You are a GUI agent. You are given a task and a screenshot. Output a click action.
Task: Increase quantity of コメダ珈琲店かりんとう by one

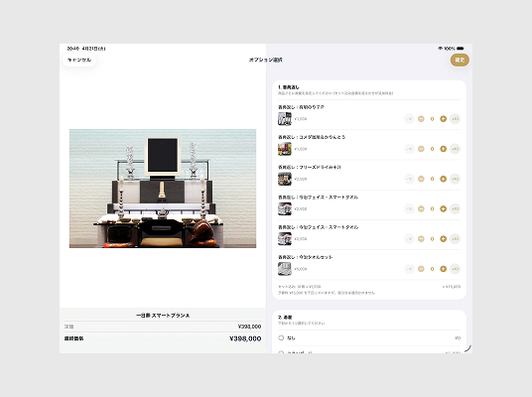(x=443, y=149)
